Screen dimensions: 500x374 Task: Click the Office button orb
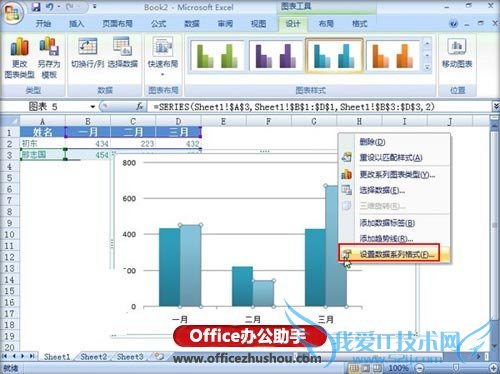coord(12,13)
